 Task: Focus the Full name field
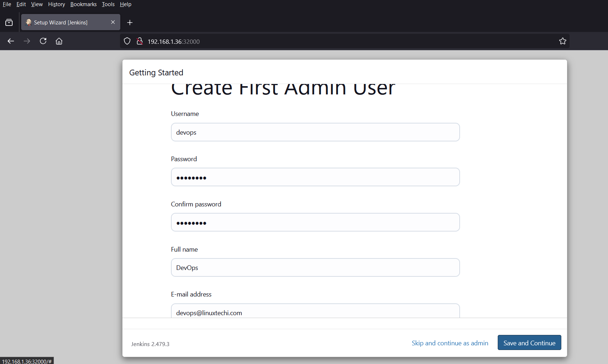tap(315, 267)
